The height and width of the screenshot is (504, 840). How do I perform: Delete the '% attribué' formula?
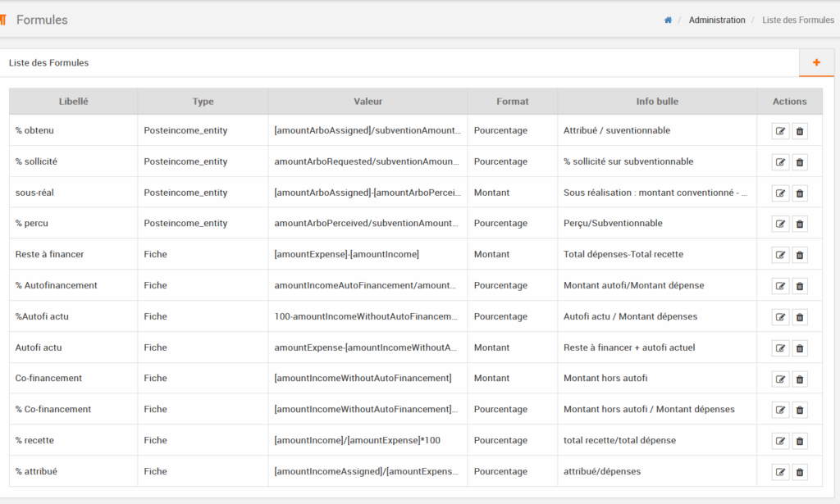pos(800,472)
